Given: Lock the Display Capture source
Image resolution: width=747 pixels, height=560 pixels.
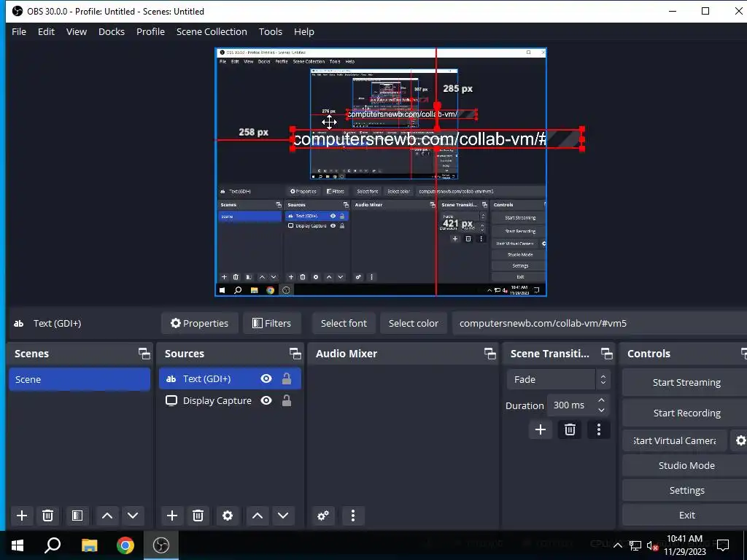Looking at the screenshot, I should 286,400.
